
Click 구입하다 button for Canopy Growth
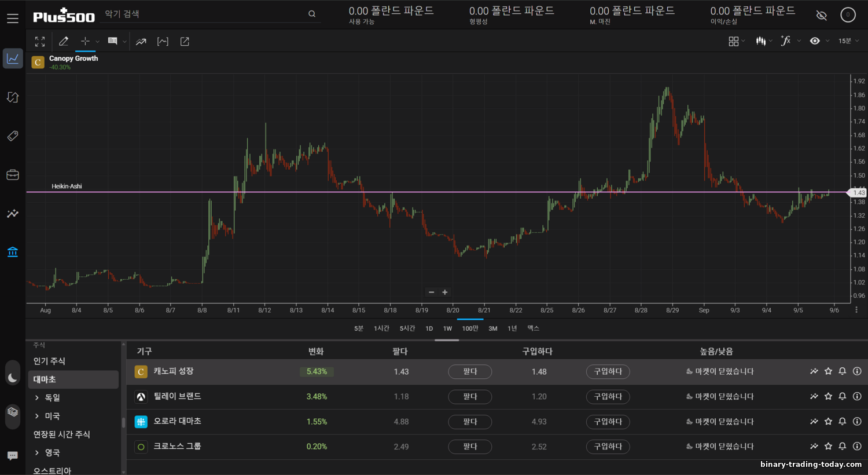point(608,371)
